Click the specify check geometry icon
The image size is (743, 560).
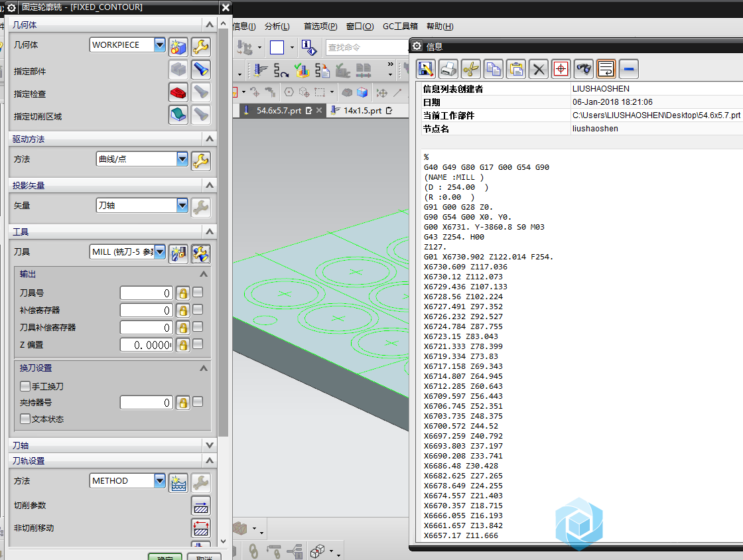(x=178, y=92)
